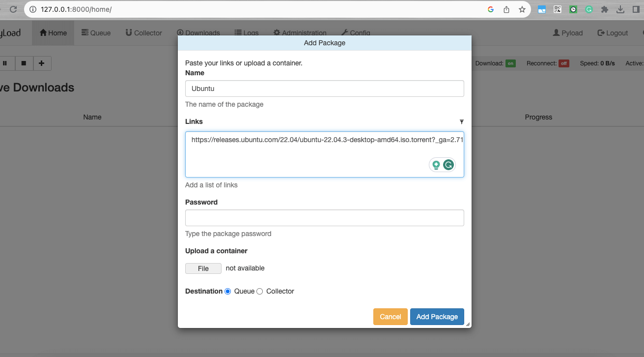Click the Add Package button
Screen dimensions: 644x357
(437, 317)
